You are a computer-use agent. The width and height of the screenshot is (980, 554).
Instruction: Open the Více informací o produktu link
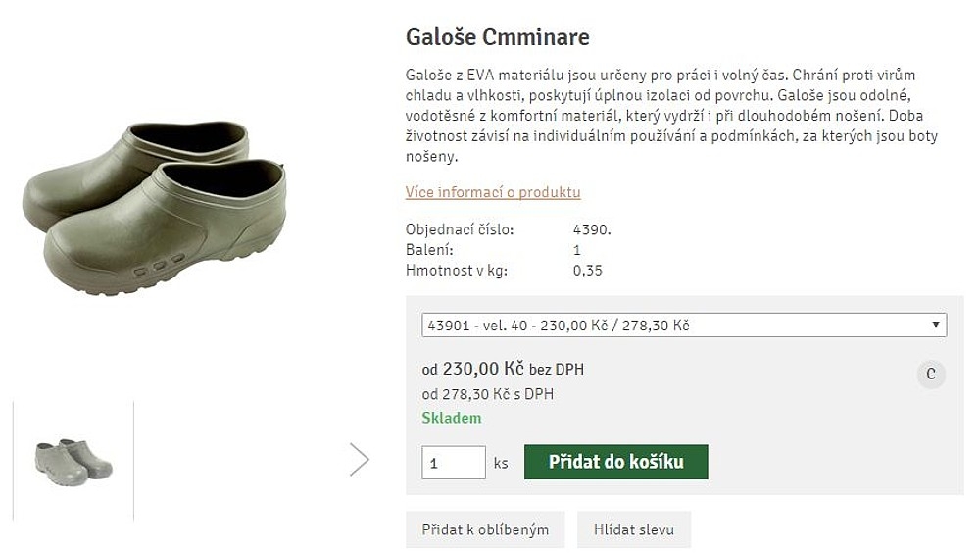[x=493, y=192]
